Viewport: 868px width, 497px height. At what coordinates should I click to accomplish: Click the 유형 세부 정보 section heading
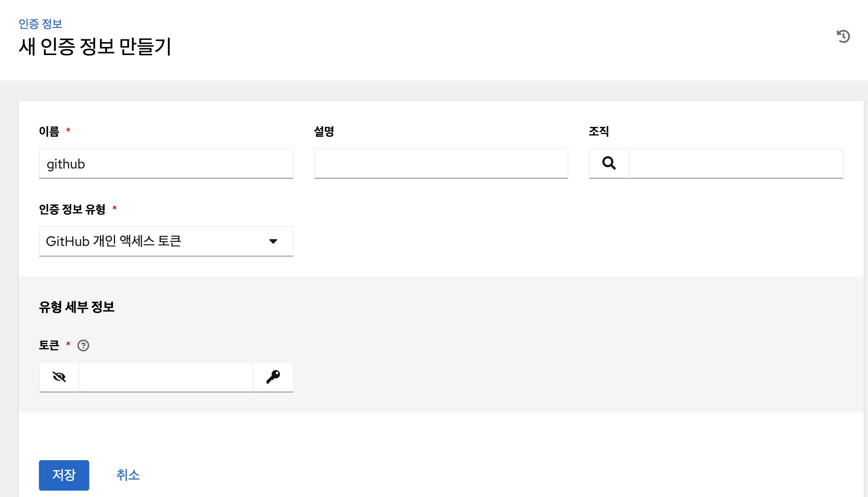pos(77,307)
